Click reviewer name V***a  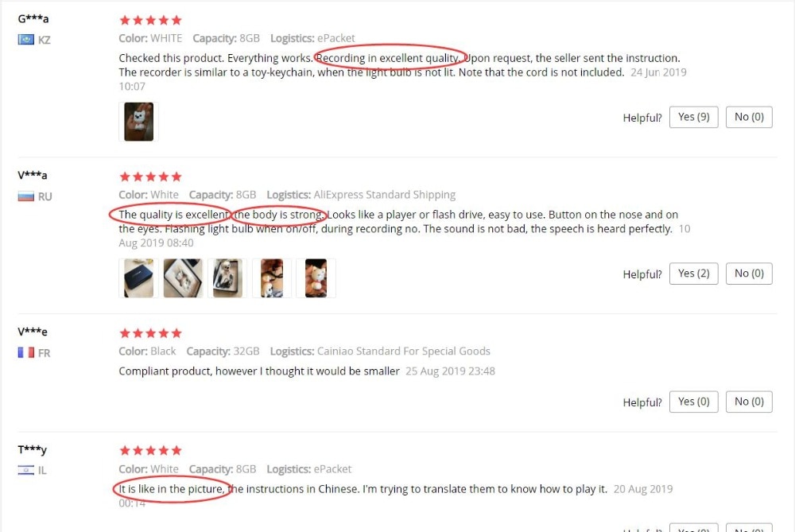(33, 176)
